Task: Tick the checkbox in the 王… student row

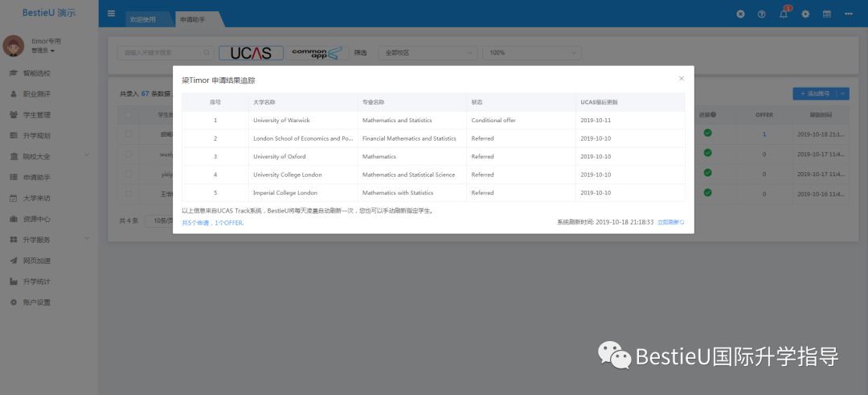Action: (x=129, y=193)
